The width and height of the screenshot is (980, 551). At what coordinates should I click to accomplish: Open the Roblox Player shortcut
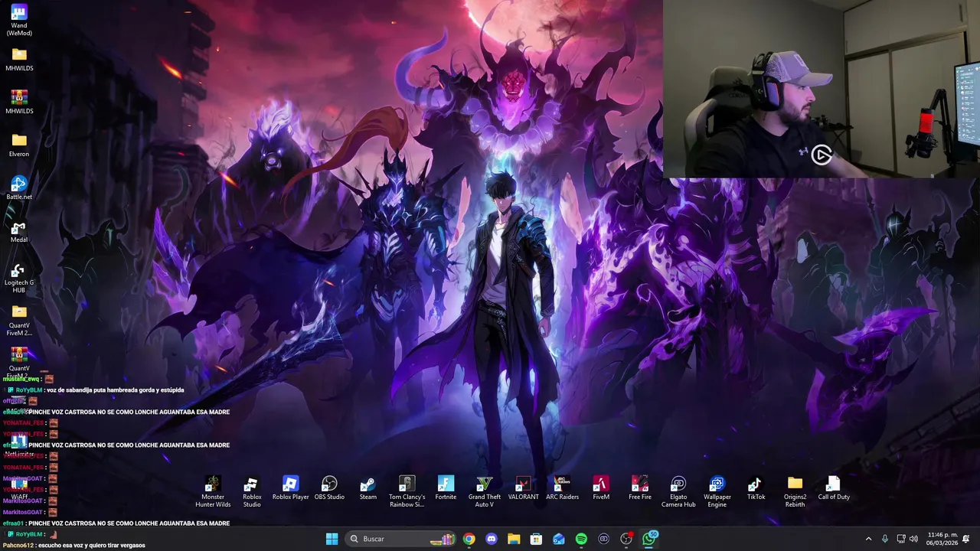(x=290, y=487)
